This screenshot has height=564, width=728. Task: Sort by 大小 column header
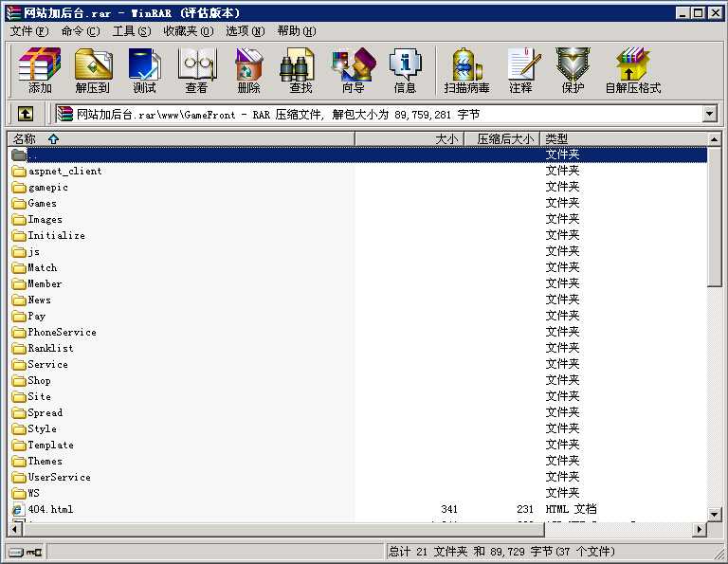point(409,138)
